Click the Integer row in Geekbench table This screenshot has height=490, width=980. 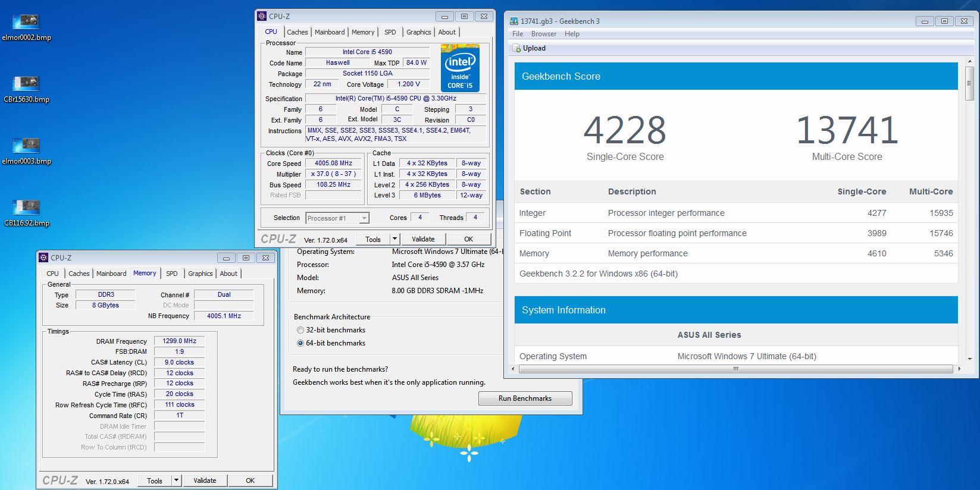736,213
